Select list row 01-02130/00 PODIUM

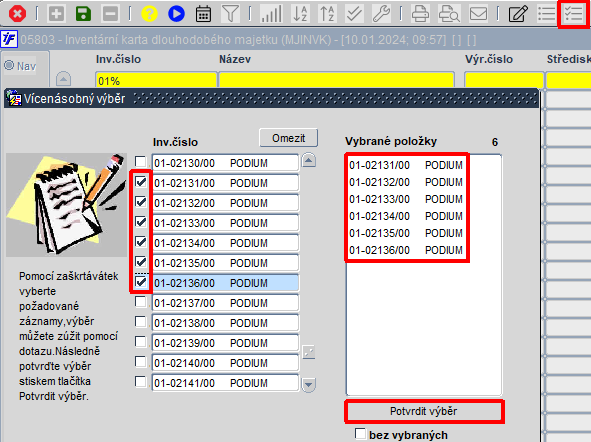[x=225, y=163]
